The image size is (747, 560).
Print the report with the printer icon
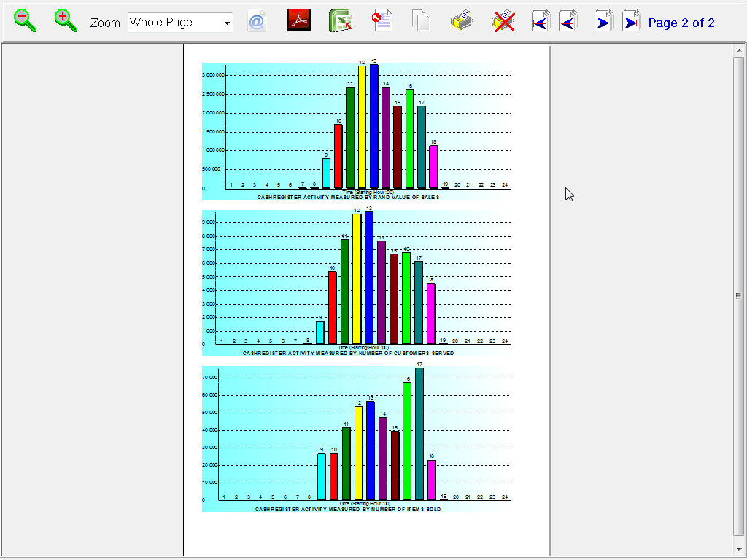pyautogui.click(x=462, y=21)
